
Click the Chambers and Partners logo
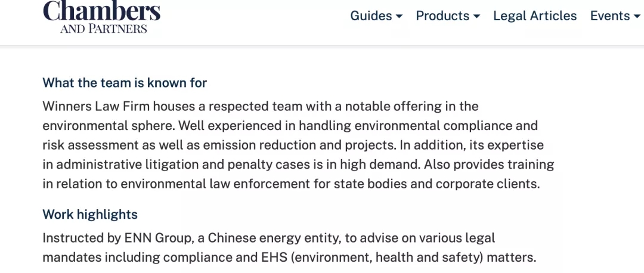pyautogui.click(x=101, y=17)
